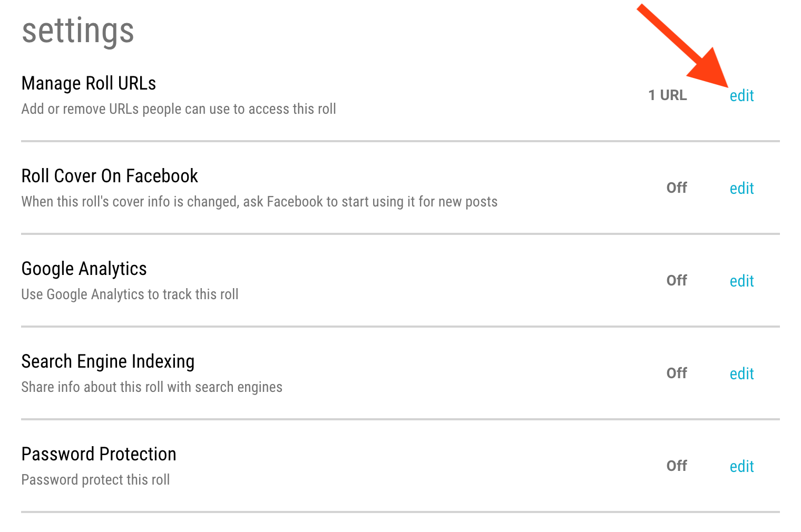Click the 'Add or remove URLs' description text
The width and height of the screenshot is (801, 532).
(x=179, y=109)
